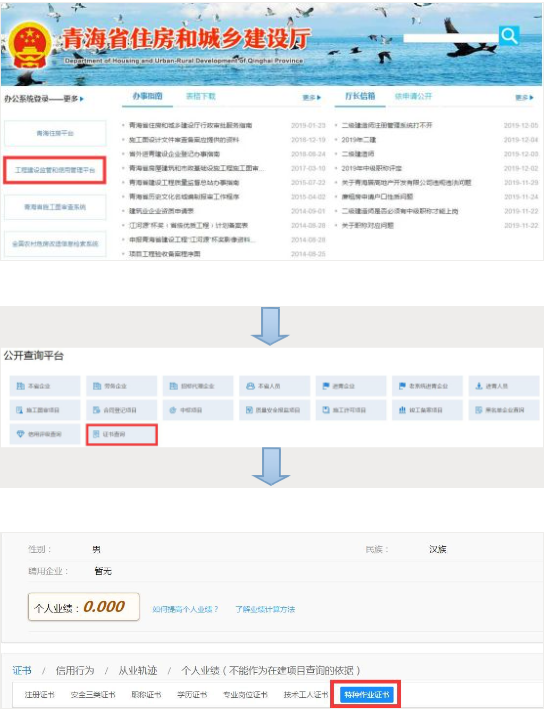Screen dimensions: 548x709
Task: Click the 如何提高个人业绩? link
Action: (x=185, y=609)
